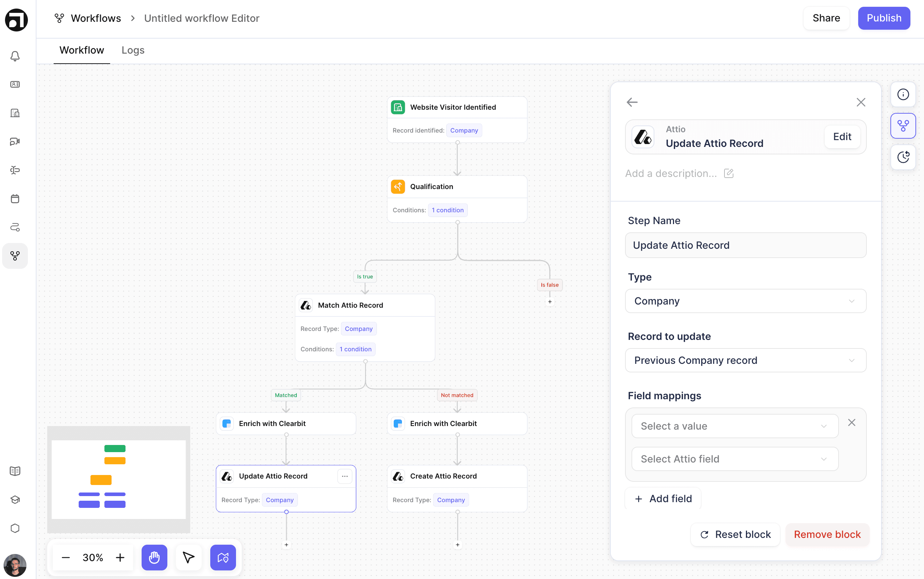Click zoom in plus button
Viewport: 924px width, 579px height.
click(120, 557)
